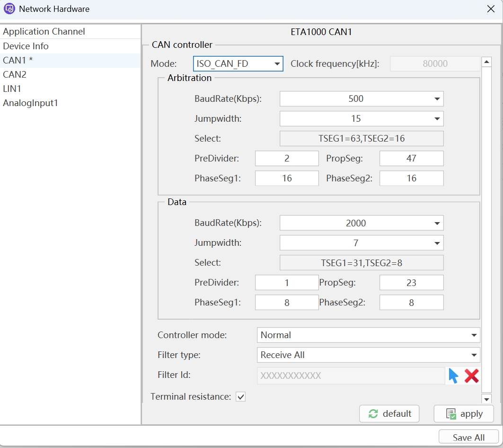Click the red X clear filter icon

pos(471,376)
